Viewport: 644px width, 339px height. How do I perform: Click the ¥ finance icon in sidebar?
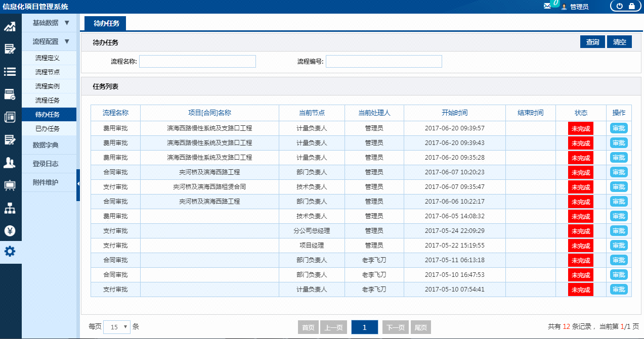(10, 230)
